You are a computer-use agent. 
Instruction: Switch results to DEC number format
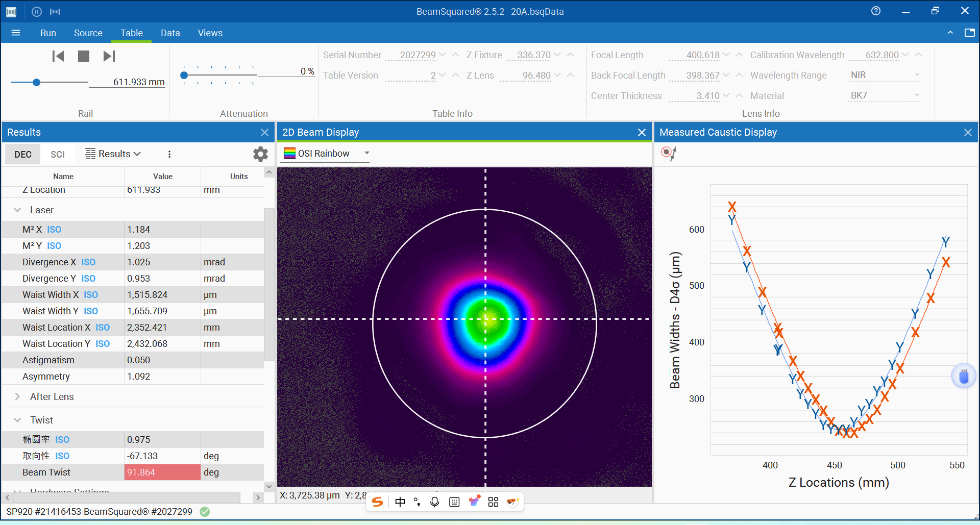click(23, 154)
